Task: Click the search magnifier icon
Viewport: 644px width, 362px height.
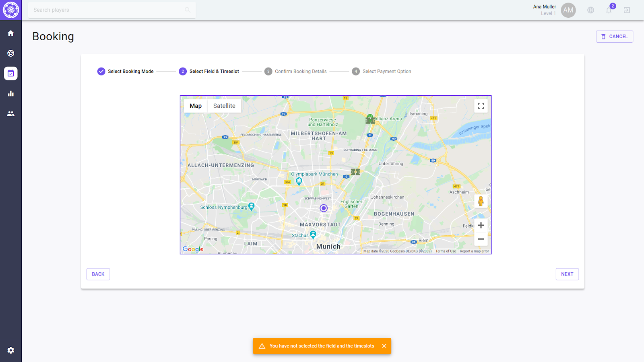Action: click(x=188, y=10)
